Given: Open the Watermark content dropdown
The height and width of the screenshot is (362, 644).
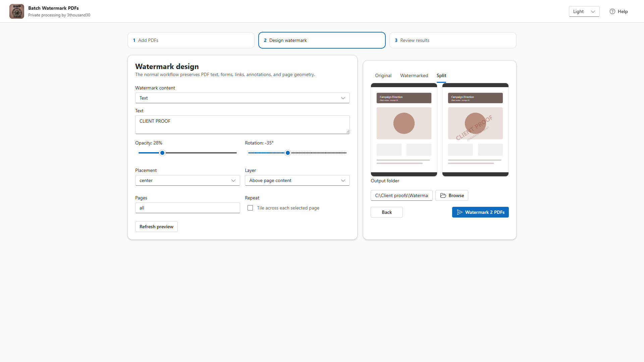Looking at the screenshot, I should point(242,98).
